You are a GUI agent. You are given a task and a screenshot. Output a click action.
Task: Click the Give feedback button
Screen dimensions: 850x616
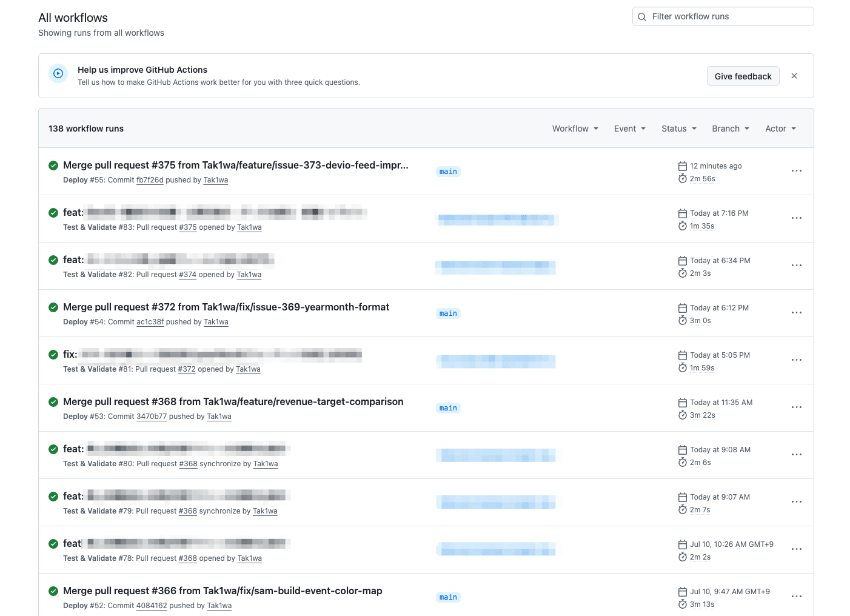click(x=743, y=76)
